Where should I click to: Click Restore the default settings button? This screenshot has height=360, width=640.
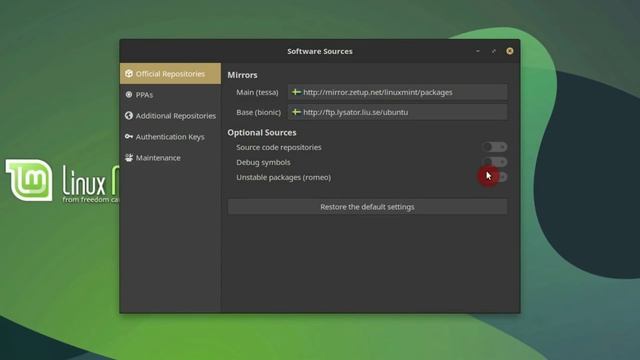tap(367, 207)
